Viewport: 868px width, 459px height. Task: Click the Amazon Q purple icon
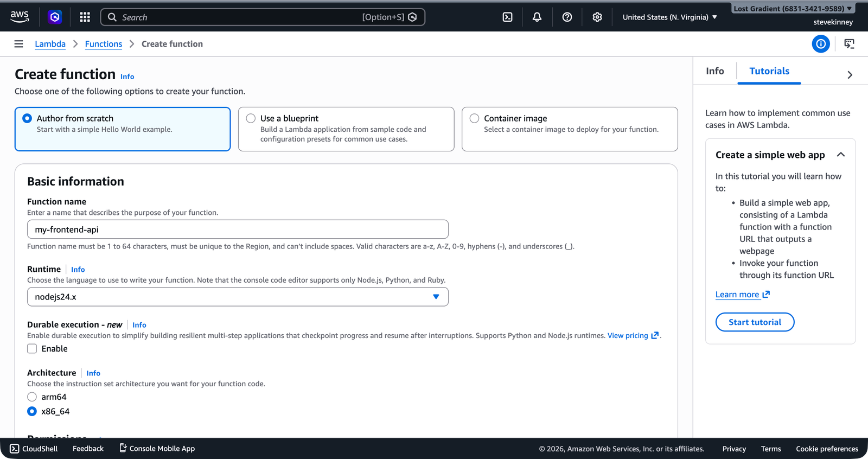click(x=55, y=17)
